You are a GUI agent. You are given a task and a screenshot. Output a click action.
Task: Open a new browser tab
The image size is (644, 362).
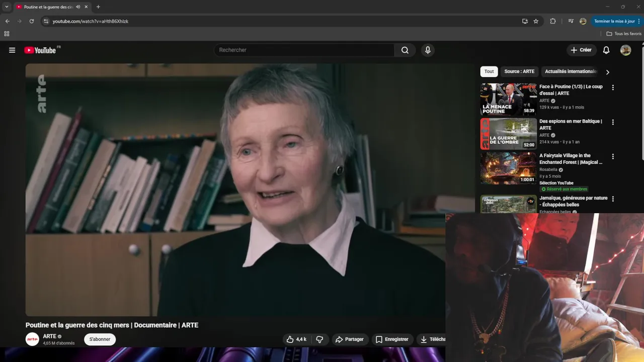click(98, 7)
